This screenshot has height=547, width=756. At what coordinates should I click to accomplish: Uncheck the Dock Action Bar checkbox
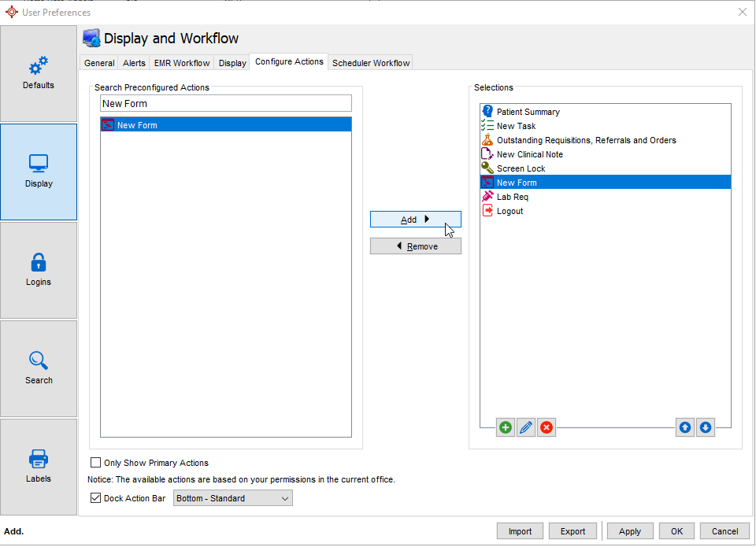coord(96,498)
